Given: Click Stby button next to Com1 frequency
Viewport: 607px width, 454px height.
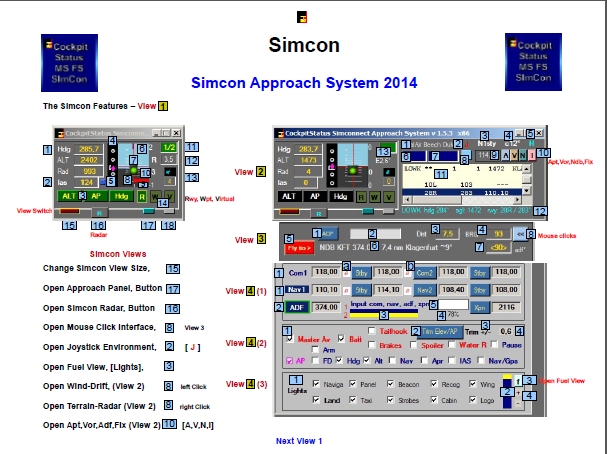Looking at the screenshot, I should pyautogui.click(x=361, y=273).
